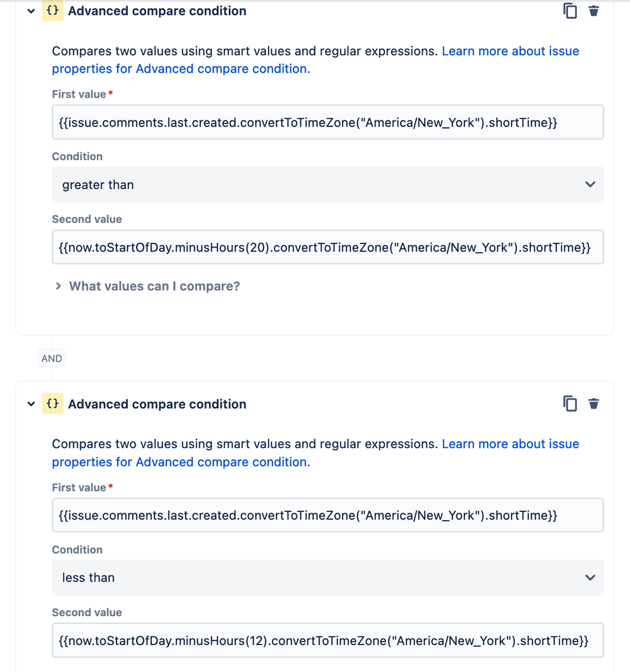Click the first "Advanced compare condition" heading
The width and height of the screenshot is (630, 672).
(157, 11)
